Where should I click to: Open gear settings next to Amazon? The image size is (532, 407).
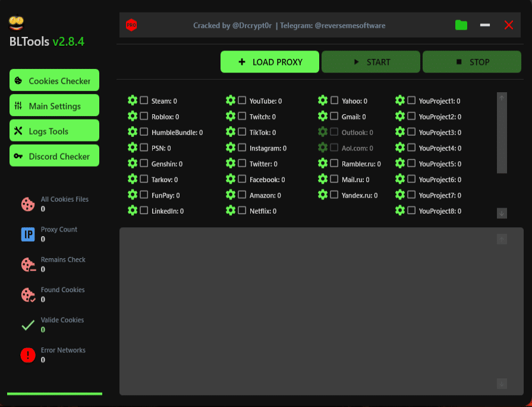(231, 195)
